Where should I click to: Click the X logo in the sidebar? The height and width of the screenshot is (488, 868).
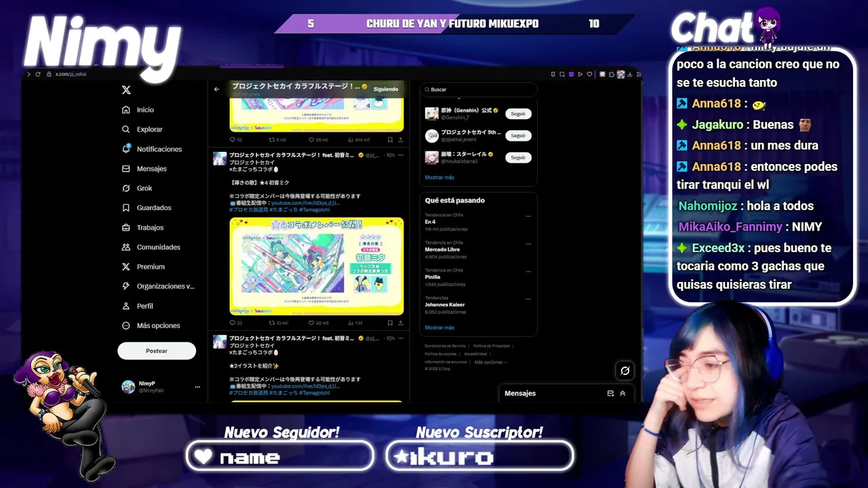tap(126, 90)
